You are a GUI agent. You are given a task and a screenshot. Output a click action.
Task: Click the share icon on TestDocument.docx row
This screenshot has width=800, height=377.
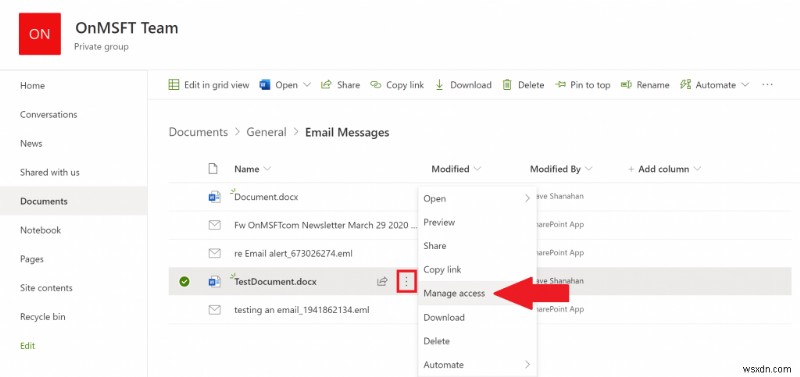click(382, 281)
